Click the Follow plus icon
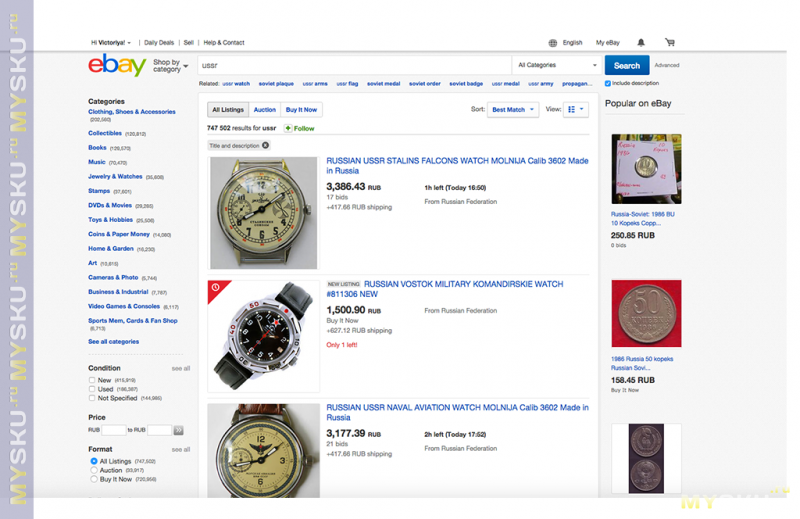Screen dimensions: 800x519 288,128
